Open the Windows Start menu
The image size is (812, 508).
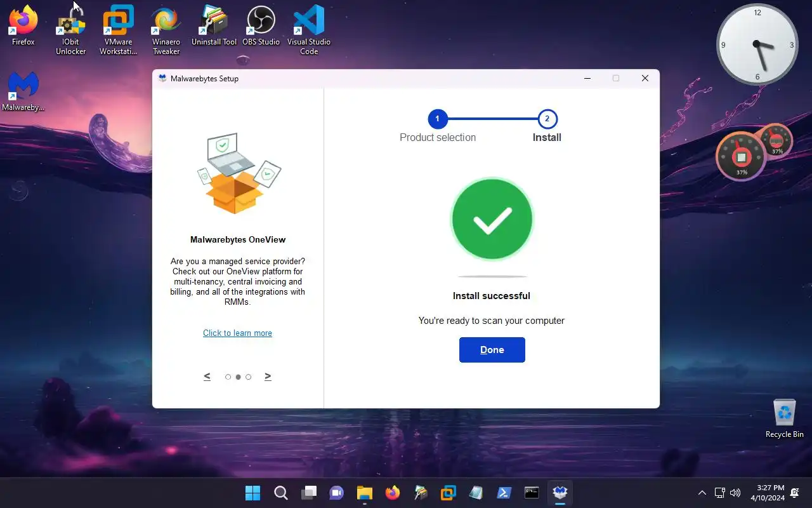(x=252, y=493)
